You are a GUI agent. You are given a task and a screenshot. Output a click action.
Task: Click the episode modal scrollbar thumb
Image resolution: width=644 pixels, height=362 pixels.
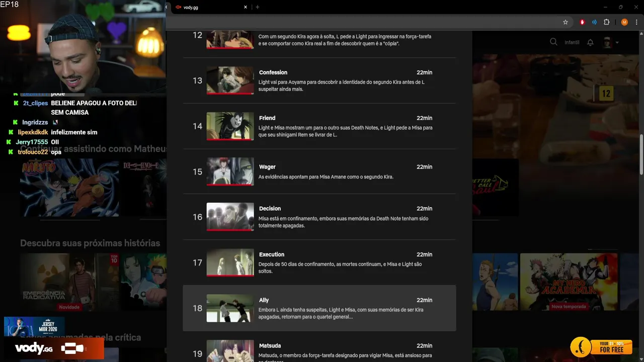[x=641, y=155]
